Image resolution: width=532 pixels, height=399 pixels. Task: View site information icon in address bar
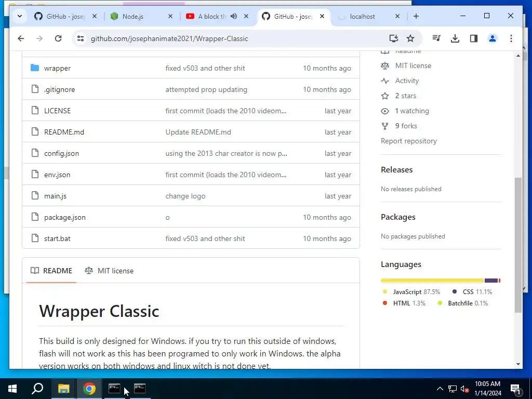(x=81, y=38)
